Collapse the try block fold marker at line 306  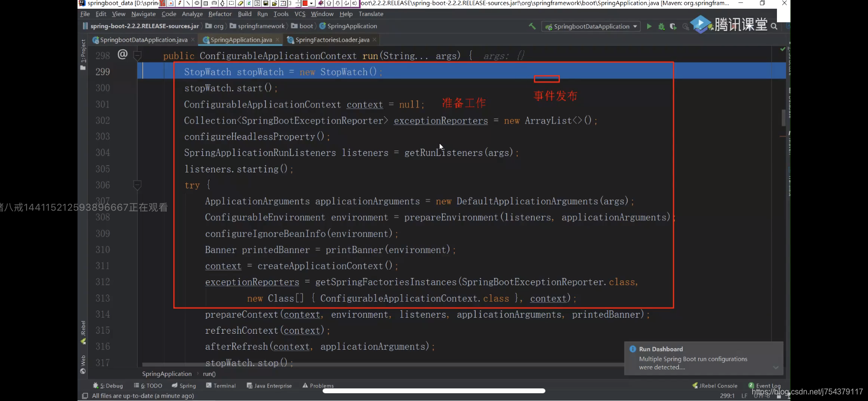[x=137, y=185]
